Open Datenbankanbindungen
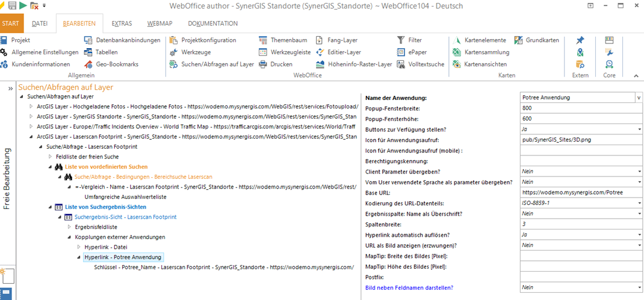644x300 pixels. [x=122, y=40]
